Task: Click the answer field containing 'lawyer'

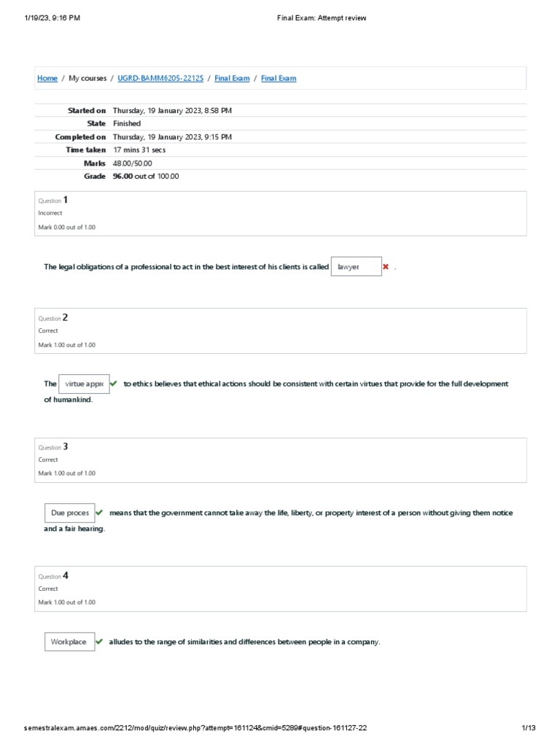Action: pos(356,267)
